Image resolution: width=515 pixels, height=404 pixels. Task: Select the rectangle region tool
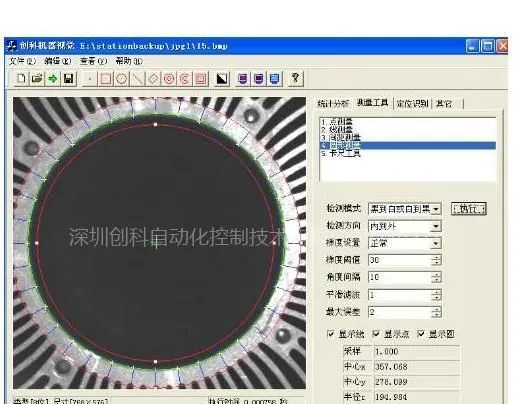[106, 79]
